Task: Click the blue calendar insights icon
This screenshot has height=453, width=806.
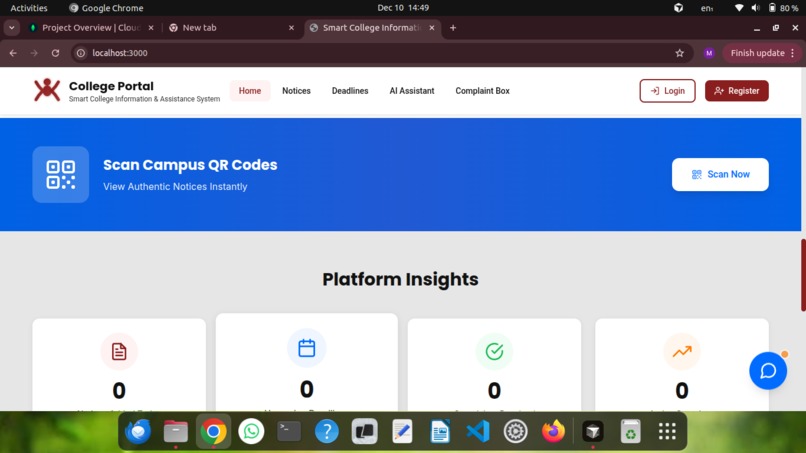Action: coord(306,348)
